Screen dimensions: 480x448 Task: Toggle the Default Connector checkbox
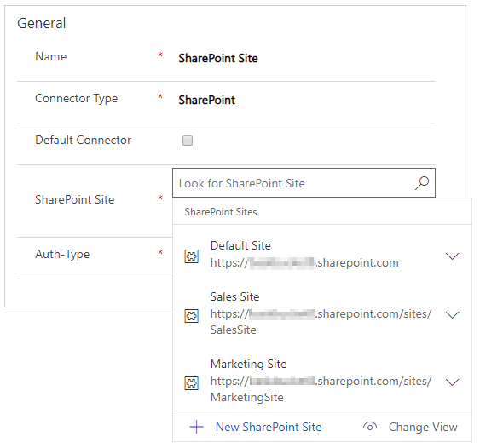tap(188, 141)
